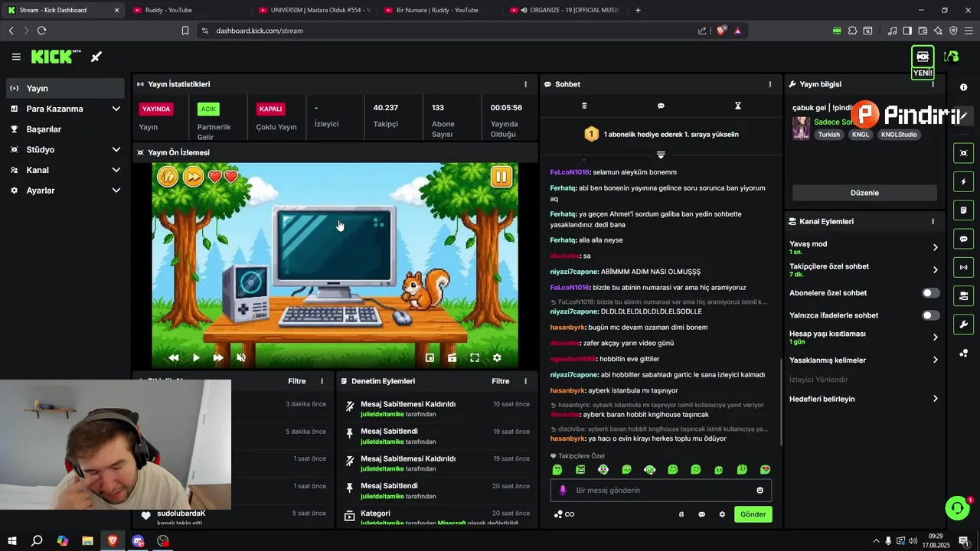Open Yavaş mod options
The image size is (980, 551).
[864, 247]
